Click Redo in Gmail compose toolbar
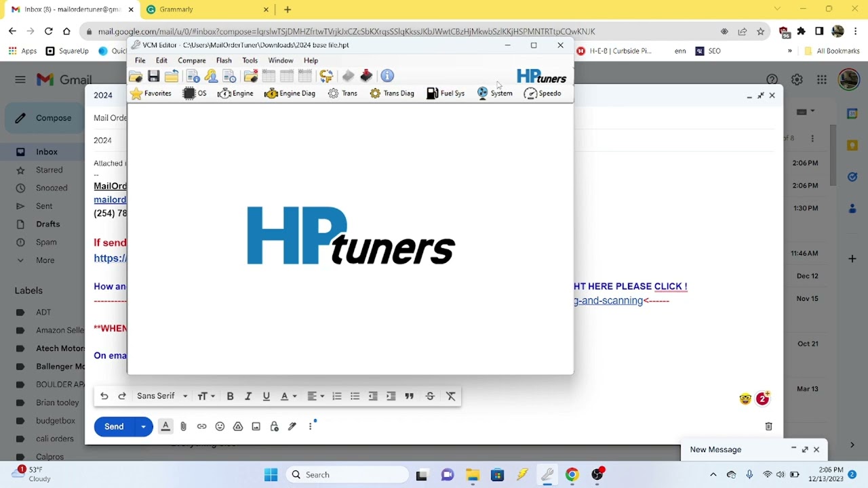This screenshot has height=488, width=868. click(122, 396)
